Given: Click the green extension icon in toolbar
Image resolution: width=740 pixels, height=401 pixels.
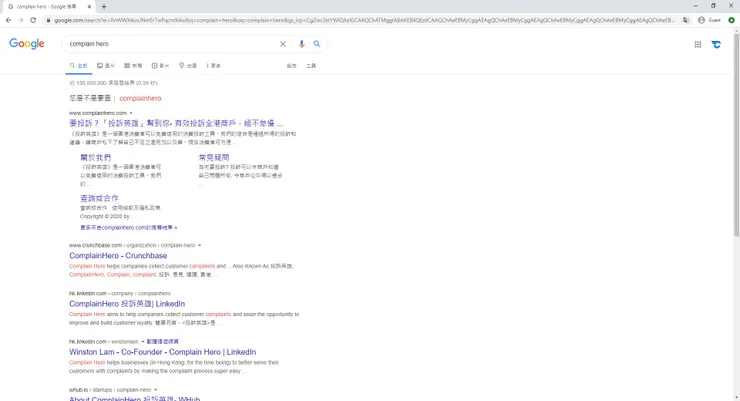Looking at the screenshot, I should [x=732, y=20].
